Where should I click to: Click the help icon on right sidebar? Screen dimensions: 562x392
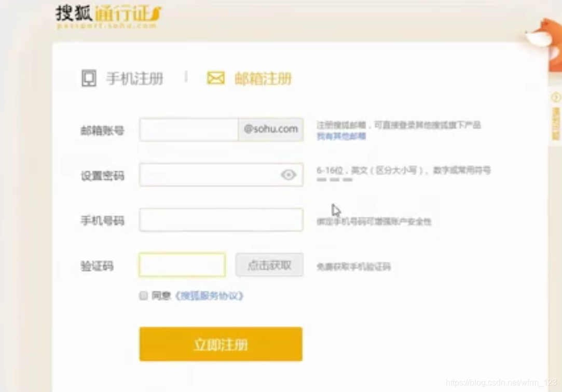pos(556,97)
